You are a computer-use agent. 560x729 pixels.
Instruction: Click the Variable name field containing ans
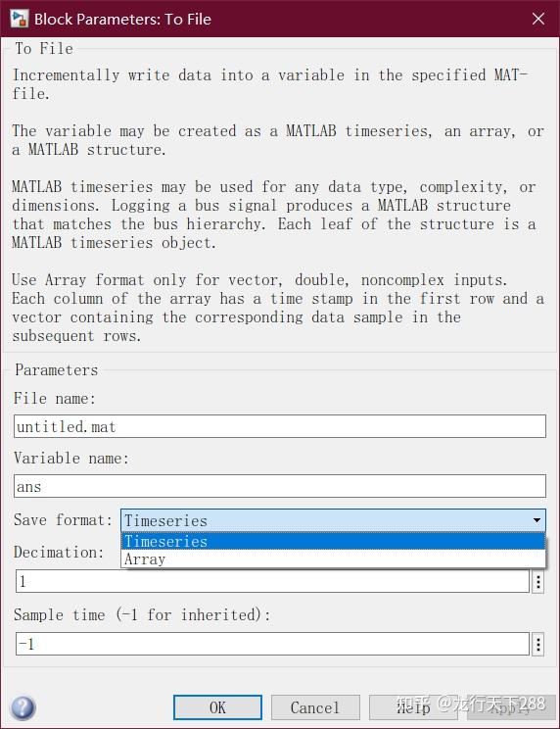tap(280, 486)
